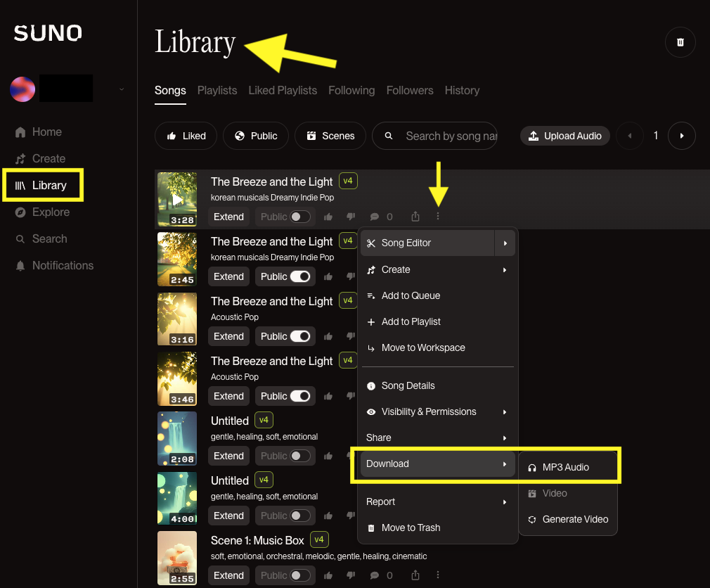This screenshot has width=710, height=588.
Task: Toggle Public off on the 3:16 Acoustic Pop song
Action: coord(300,336)
